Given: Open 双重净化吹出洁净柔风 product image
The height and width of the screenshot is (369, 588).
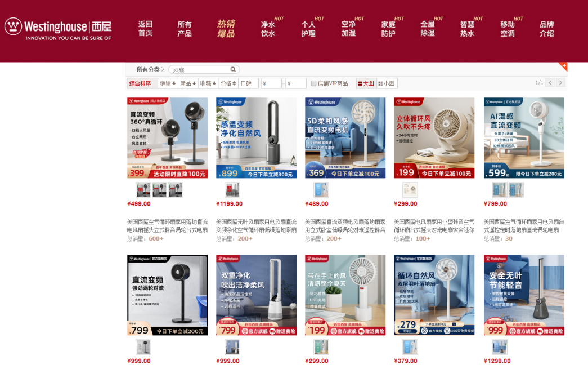Looking at the screenshot, I should tap(256, 295).
